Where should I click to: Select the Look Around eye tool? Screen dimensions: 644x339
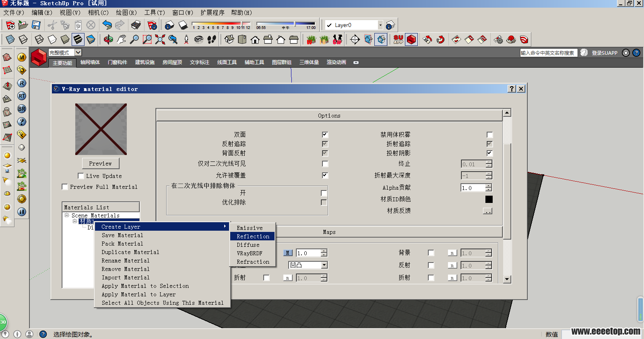(x=198, y=39)
